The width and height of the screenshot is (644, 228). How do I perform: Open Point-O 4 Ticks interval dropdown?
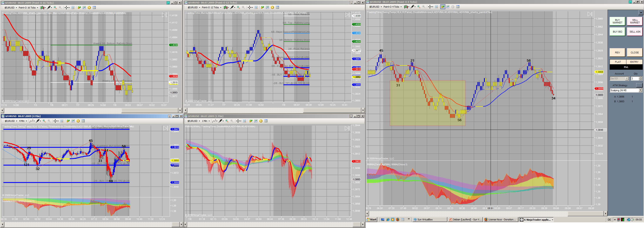coord(392,7)
